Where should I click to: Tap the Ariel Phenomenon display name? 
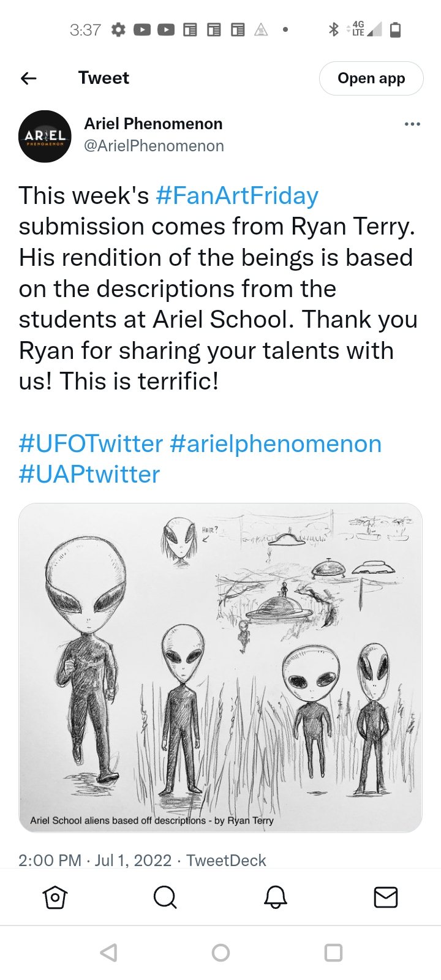(x=153, y=124)
